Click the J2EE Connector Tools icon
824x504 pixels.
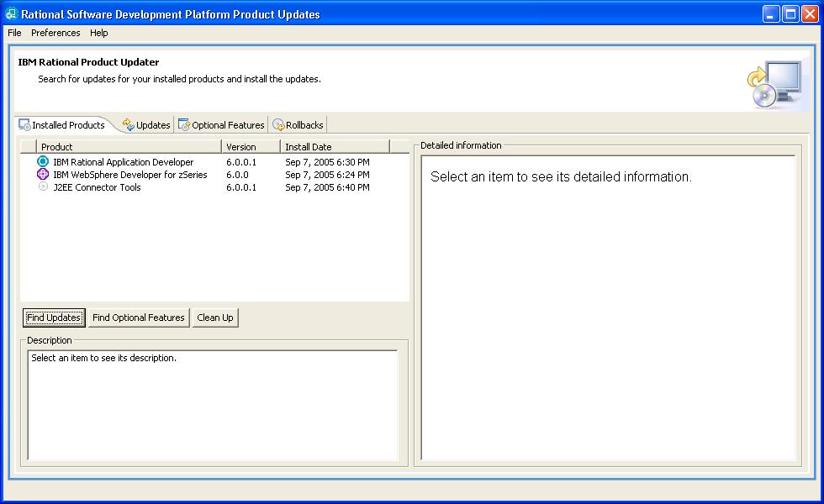(43, 187)
